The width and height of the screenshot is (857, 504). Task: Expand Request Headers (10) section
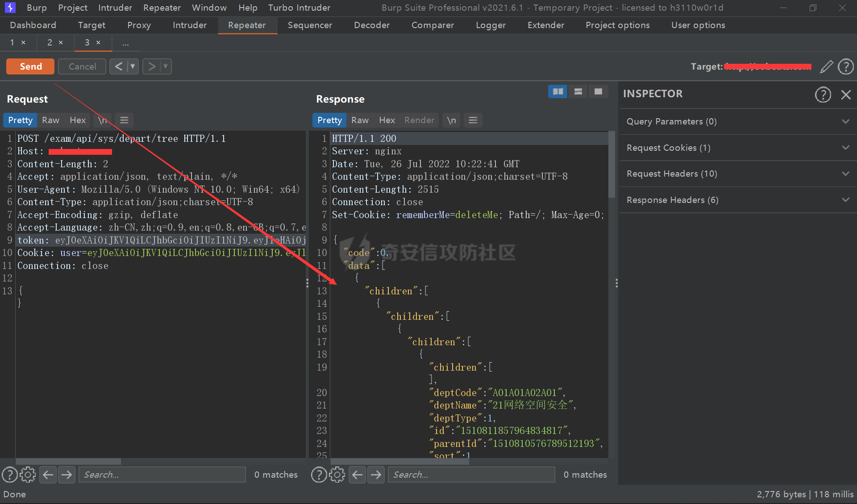click(738, 174)
